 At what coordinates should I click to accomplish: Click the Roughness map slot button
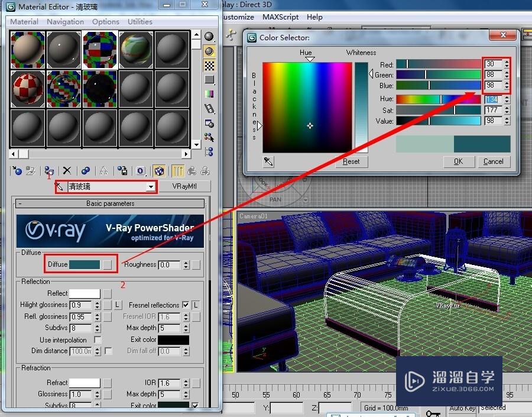point(196,265)
